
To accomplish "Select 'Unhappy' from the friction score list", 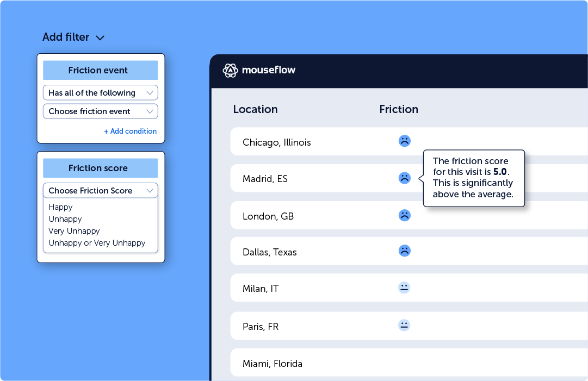I will tap(65, 219).
